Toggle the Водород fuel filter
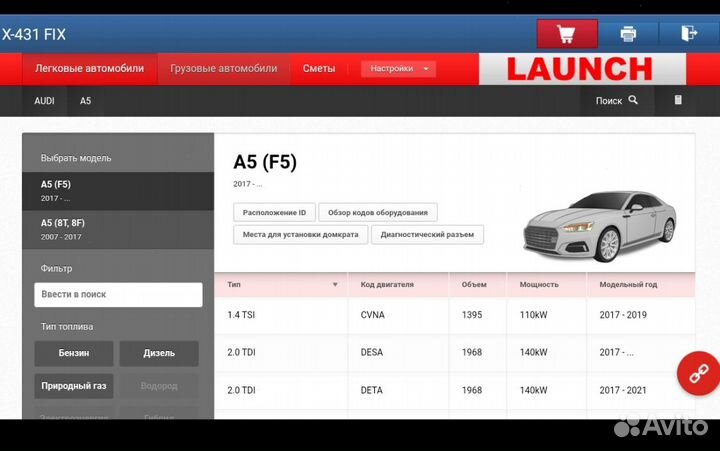This screenshot has width=720, height=451. 159,386
